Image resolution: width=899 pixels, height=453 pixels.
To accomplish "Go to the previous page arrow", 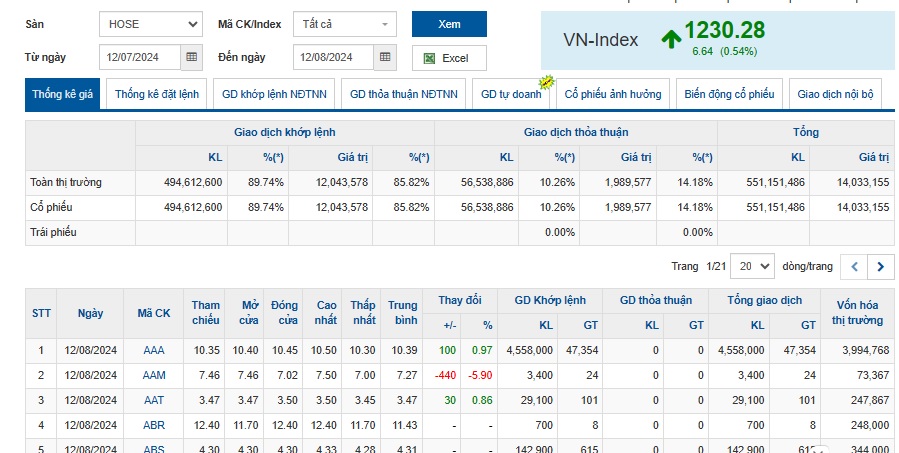I will point(854,267).
